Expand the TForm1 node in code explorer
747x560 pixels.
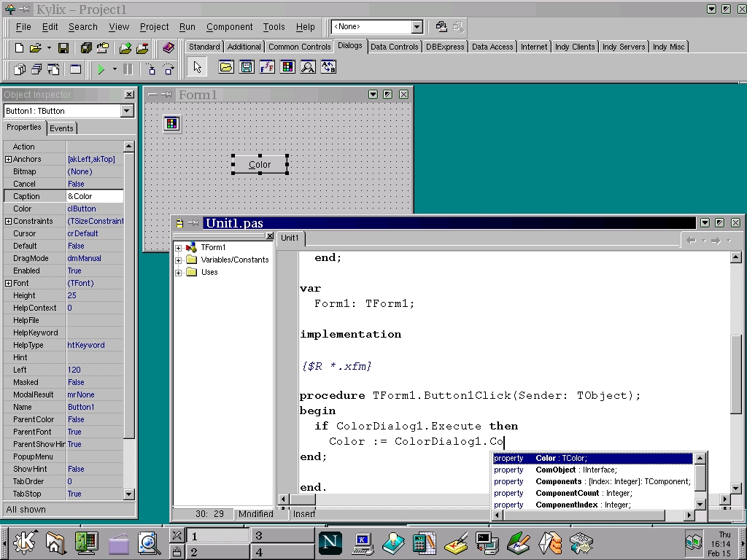click(178, 248)
